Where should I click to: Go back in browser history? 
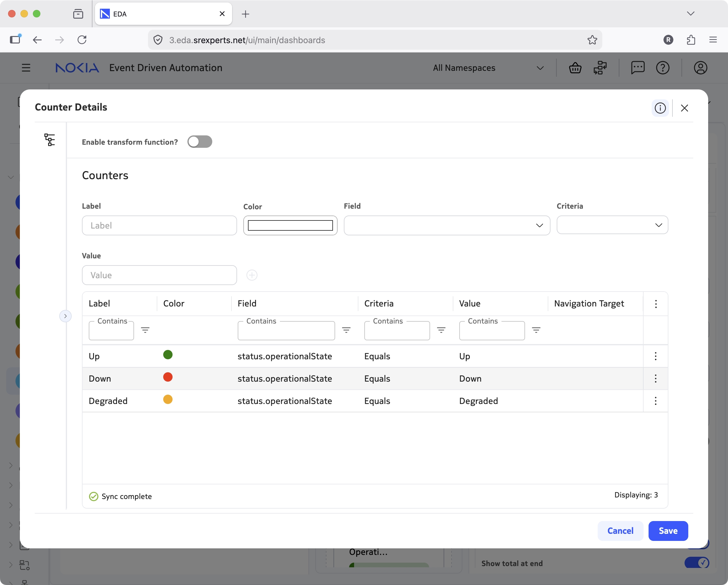(37, 40)
